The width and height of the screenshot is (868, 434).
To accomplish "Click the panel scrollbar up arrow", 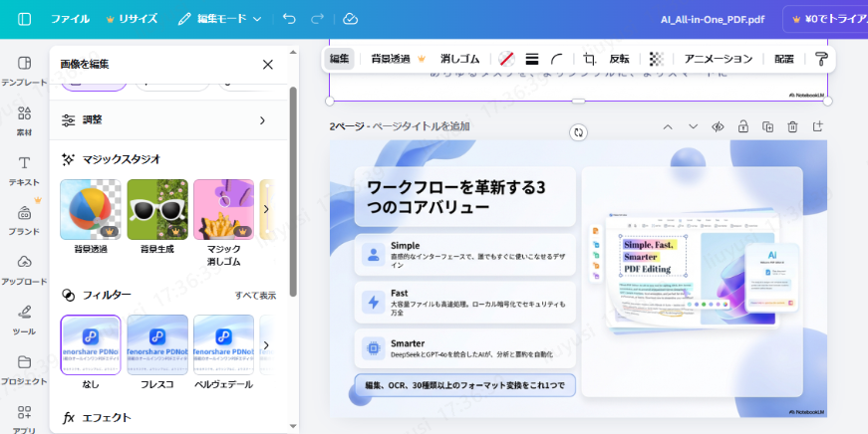I will (x=293, y=53).
